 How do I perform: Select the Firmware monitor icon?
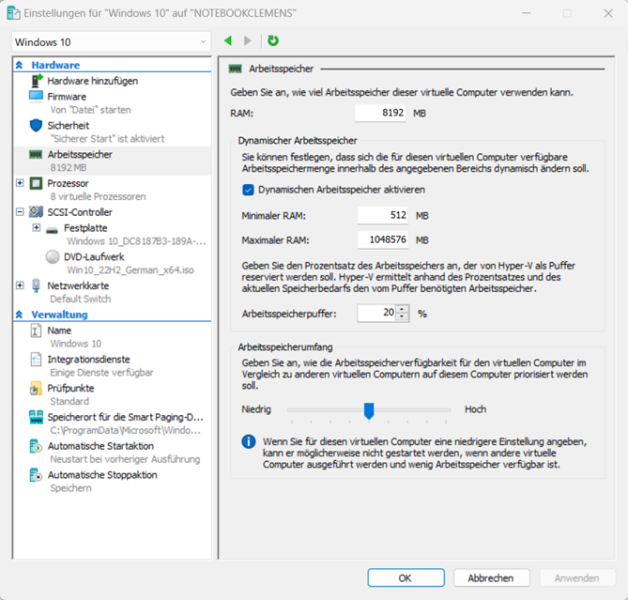36,97
